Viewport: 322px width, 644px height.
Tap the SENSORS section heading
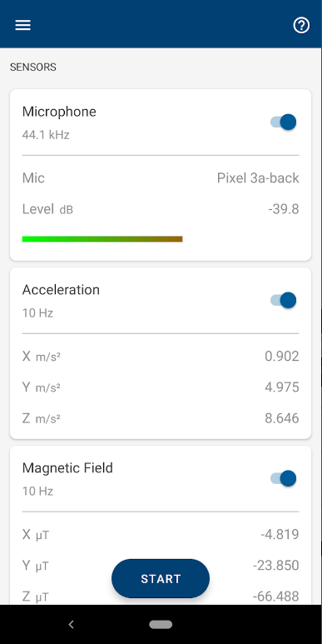(33, 67)
